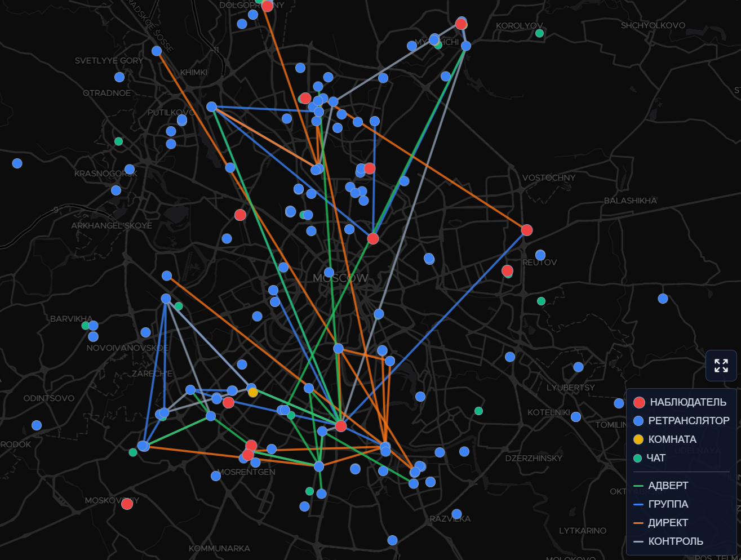Toggle ДИРЕКТ connections in the legend
Image resolution: width=741 pixels, height=560 pixels.
(x=668, y=523)
